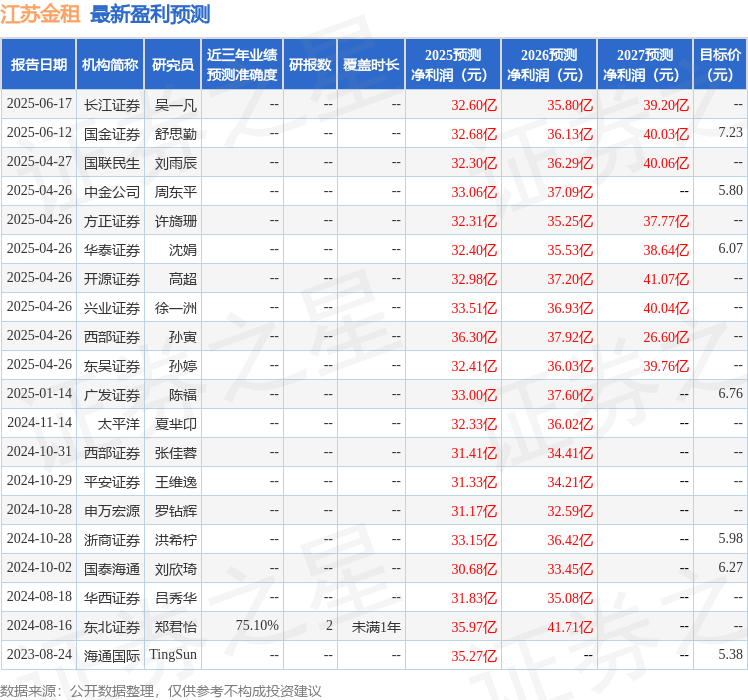This screenshot has height=700, width=748.
Task: Click the 2027预测净利润 column header
Action: (x=645, y=65)
